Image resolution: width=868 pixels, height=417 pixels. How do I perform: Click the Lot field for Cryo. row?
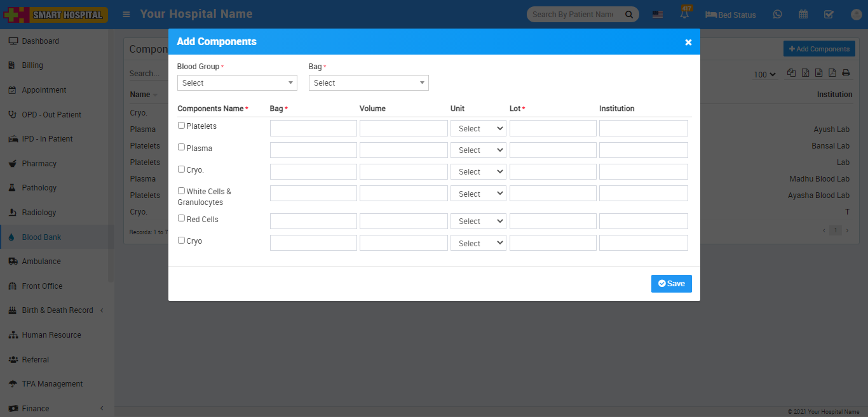coord(553,172)
